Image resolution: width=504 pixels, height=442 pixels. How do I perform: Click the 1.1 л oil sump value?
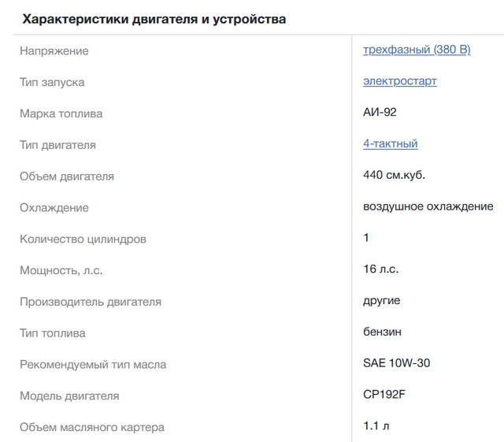[x=376, y=426]
